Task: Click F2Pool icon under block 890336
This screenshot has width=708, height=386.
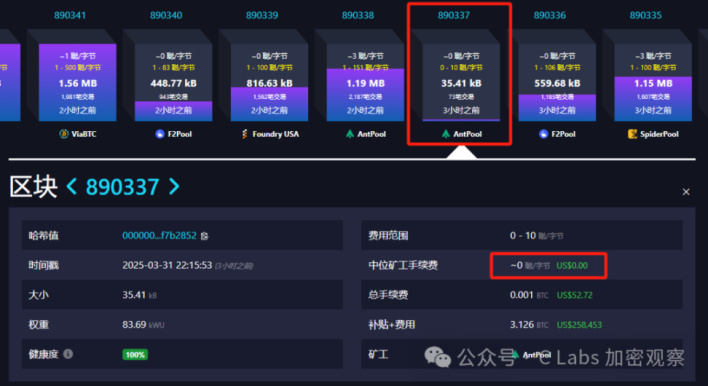Action: 543,134
